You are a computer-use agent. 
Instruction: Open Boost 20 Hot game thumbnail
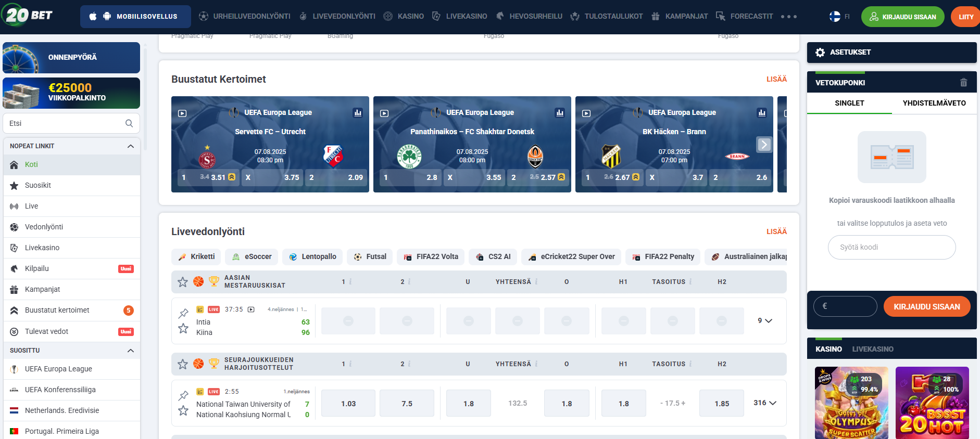pos(932,403)
